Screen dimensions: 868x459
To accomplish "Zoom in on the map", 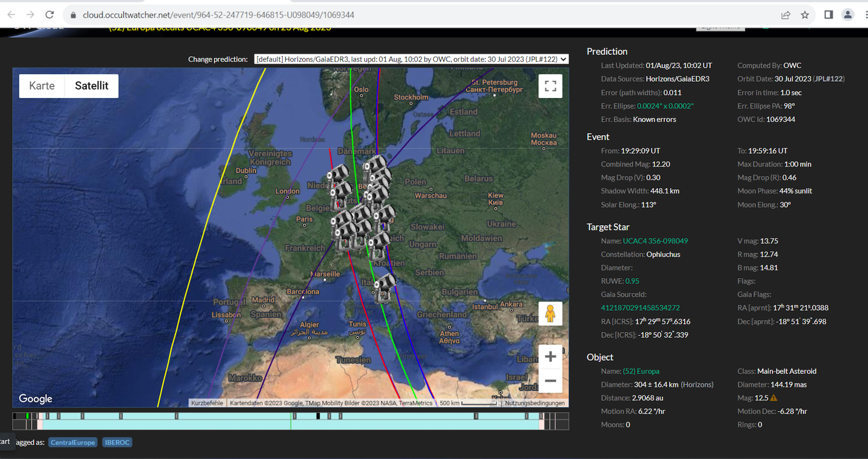I will click(x=550, y=357).
